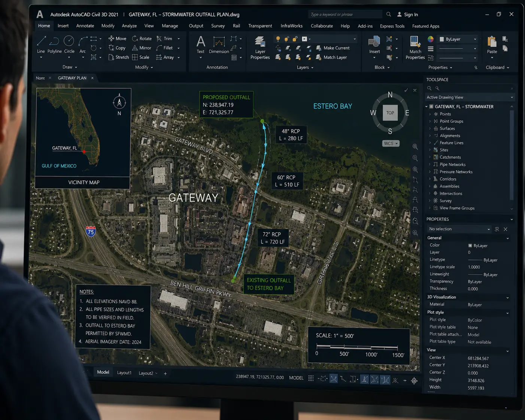
Task: Expand the Pipe Networks tree node
Action: 430,164
